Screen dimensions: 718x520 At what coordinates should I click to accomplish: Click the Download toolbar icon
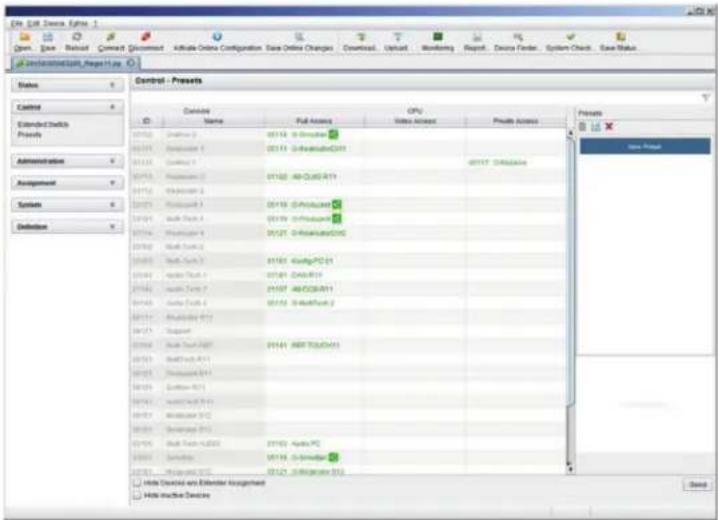(360, 41)
